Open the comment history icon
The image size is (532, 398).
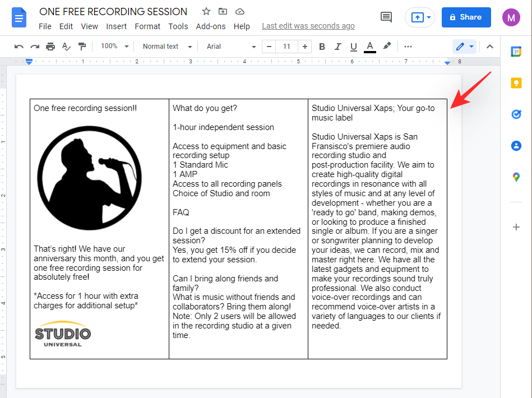pos(386,17)
